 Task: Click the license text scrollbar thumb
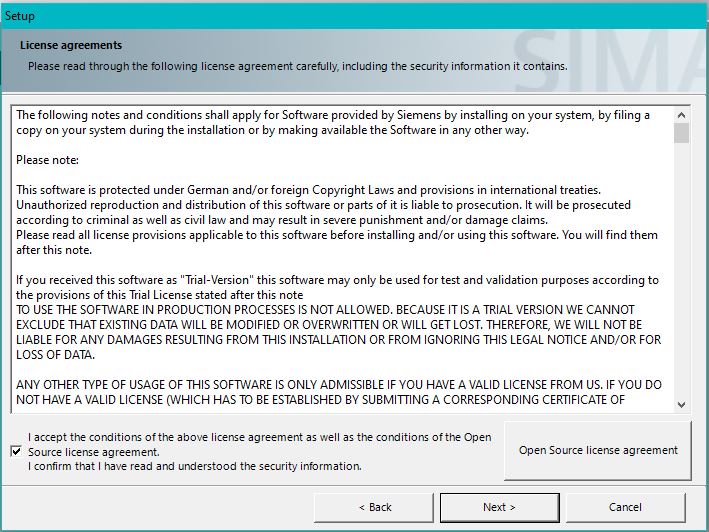point(681,133)
